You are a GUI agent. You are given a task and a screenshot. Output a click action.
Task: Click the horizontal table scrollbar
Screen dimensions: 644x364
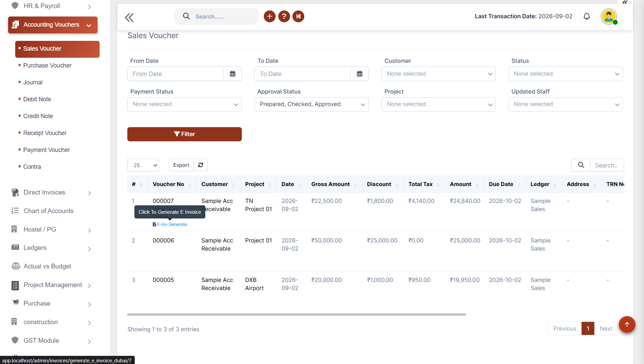pos(297,314)
